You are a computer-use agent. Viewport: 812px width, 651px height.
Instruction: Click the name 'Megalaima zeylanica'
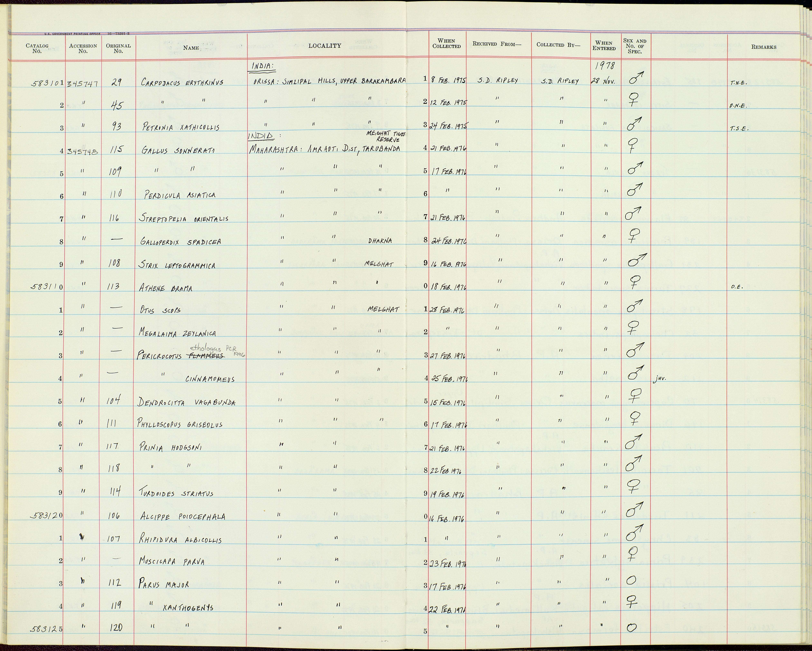click(177, 333)
